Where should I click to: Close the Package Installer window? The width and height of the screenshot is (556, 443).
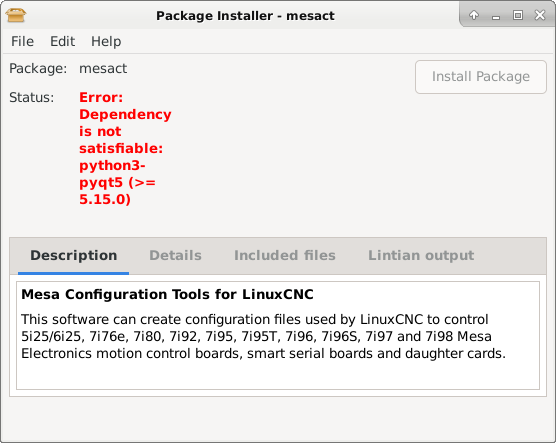coord(540,15)
